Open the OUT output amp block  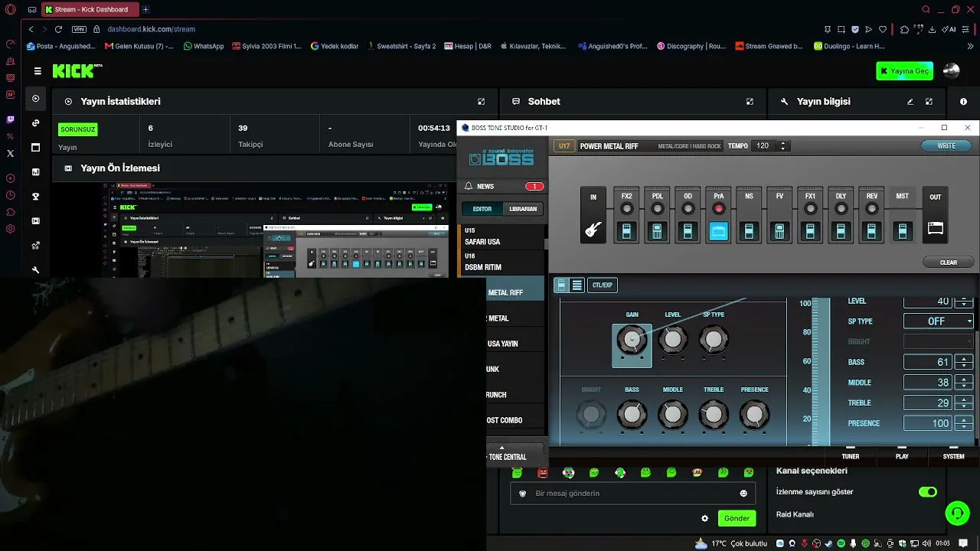coord(936,216)
